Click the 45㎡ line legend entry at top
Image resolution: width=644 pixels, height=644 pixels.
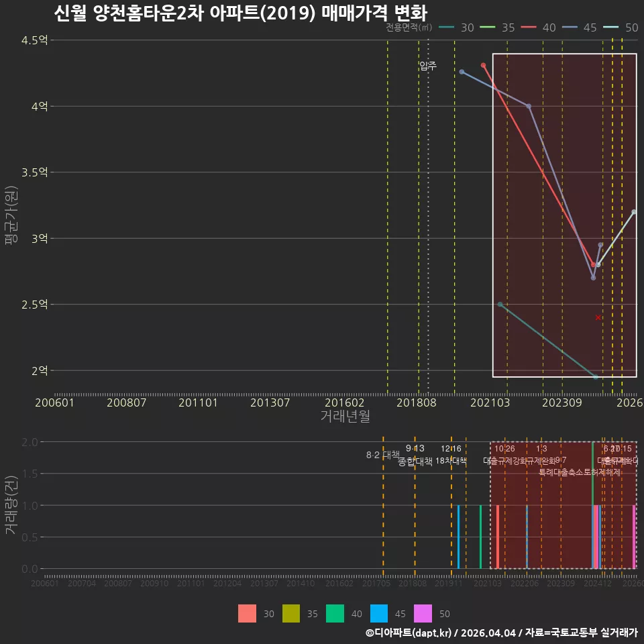(579, 28)
